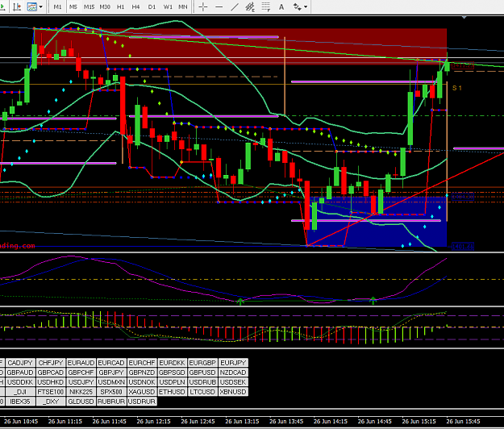The width and height of the screenshot is (504, 429).
Task: Choose the USDJPY button
Action: click(81, 382)
